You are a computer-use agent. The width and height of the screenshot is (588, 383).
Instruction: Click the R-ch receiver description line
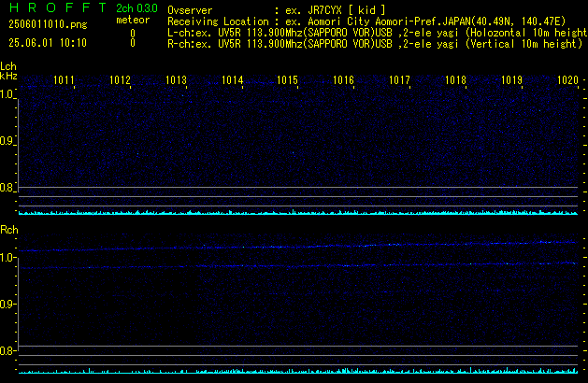tap(375, 44)
